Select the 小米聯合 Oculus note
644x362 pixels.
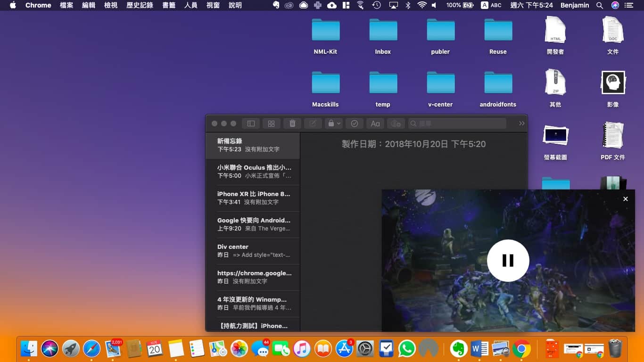point(253,172)
